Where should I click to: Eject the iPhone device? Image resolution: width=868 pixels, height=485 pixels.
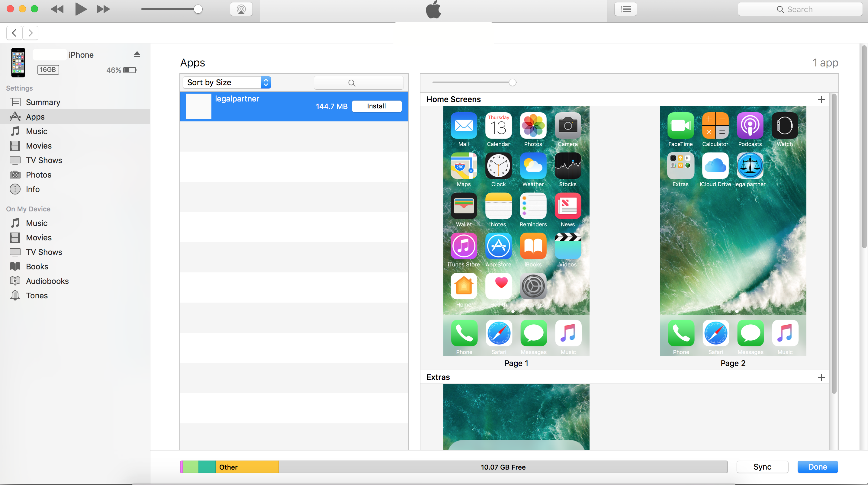(x=137, y=54)
